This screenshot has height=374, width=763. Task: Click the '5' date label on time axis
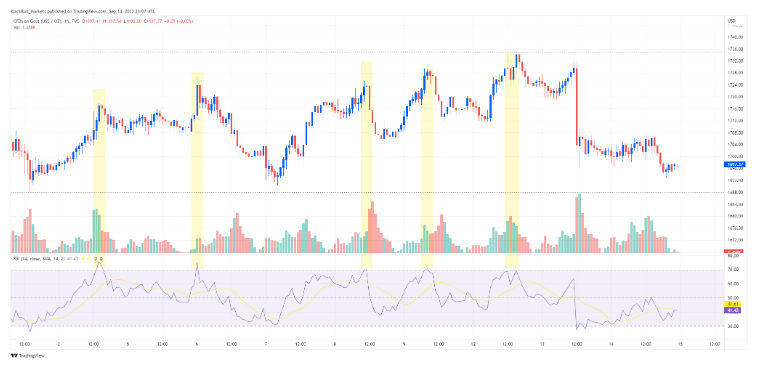point(128,344)
